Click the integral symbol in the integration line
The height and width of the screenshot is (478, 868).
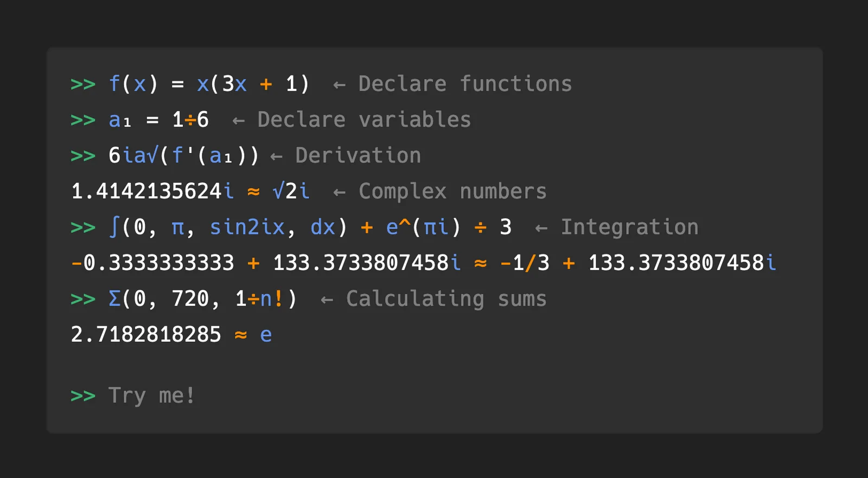tap(114, 227)
